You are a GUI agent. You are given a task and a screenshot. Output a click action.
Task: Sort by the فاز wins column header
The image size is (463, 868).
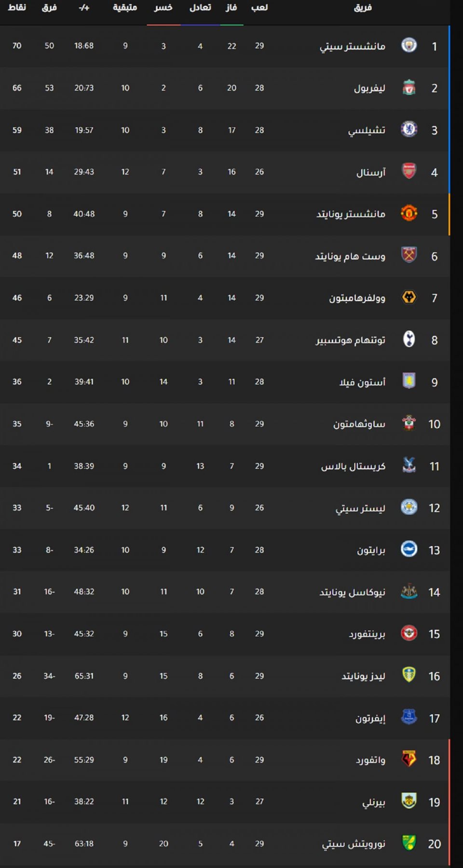tap(231, 8)
